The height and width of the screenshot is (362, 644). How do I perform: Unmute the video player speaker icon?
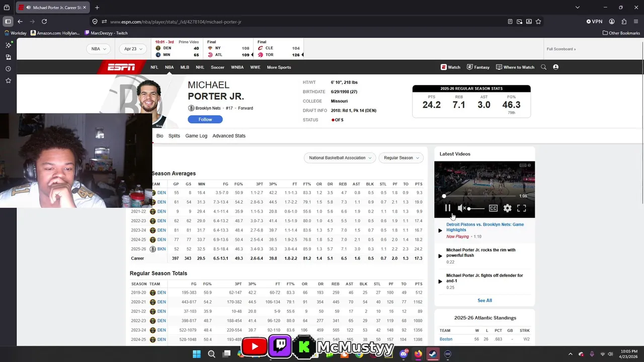click(461, 208)
